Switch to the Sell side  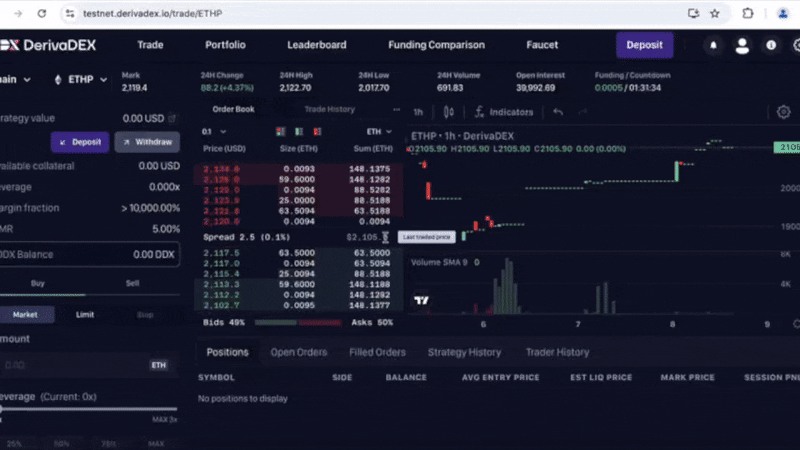132,283
